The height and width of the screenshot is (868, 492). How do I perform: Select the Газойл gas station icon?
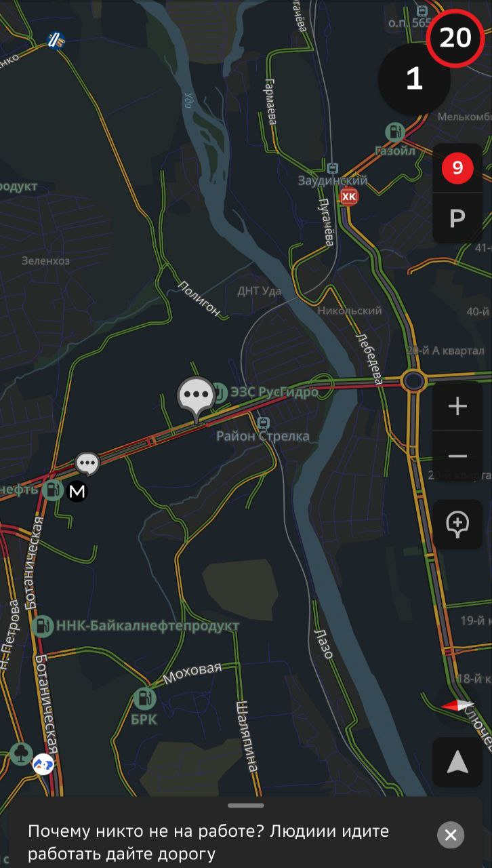394,132
